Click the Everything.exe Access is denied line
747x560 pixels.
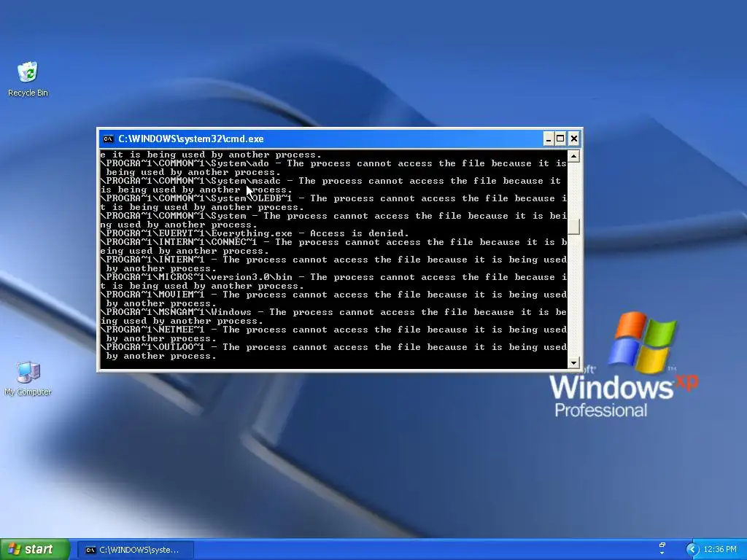(255, 233)
